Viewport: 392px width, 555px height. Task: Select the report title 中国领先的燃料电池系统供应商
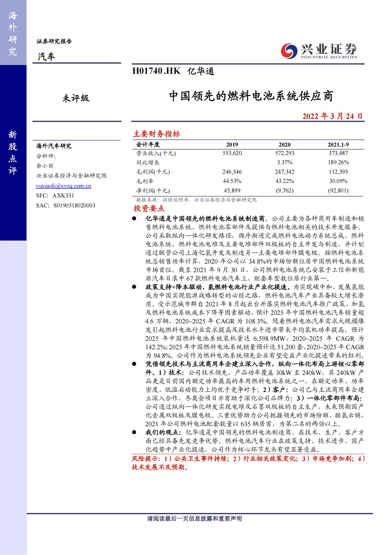(251, 96)
